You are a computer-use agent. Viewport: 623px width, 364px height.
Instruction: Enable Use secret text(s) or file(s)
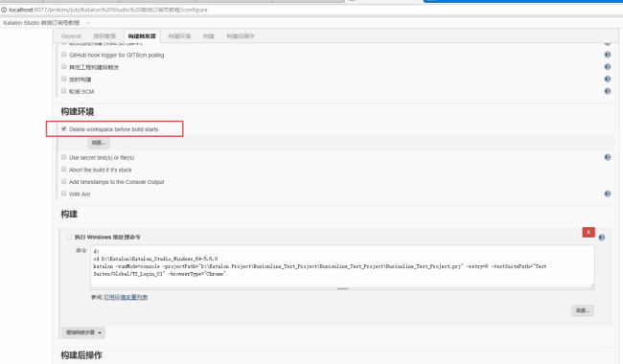[x=64, y=157]
